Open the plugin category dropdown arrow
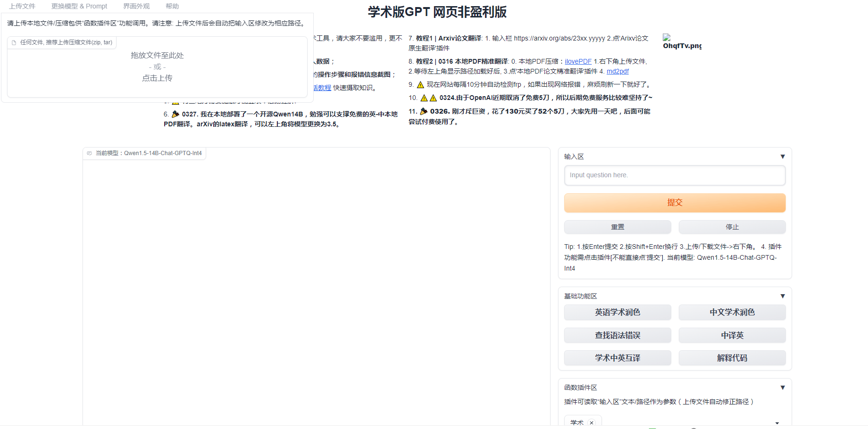Image resolution: width=868 pixels, height=429 pixels. [x=777, y=422]
